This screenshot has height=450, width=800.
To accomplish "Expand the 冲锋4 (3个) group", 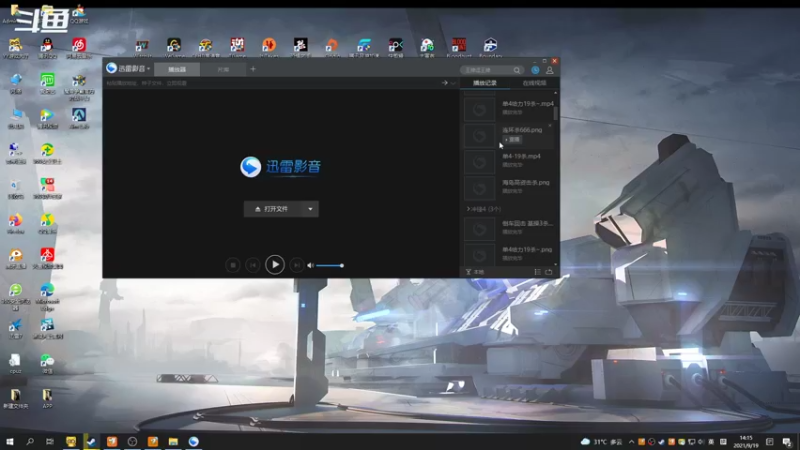I will [x=484, y=209].
